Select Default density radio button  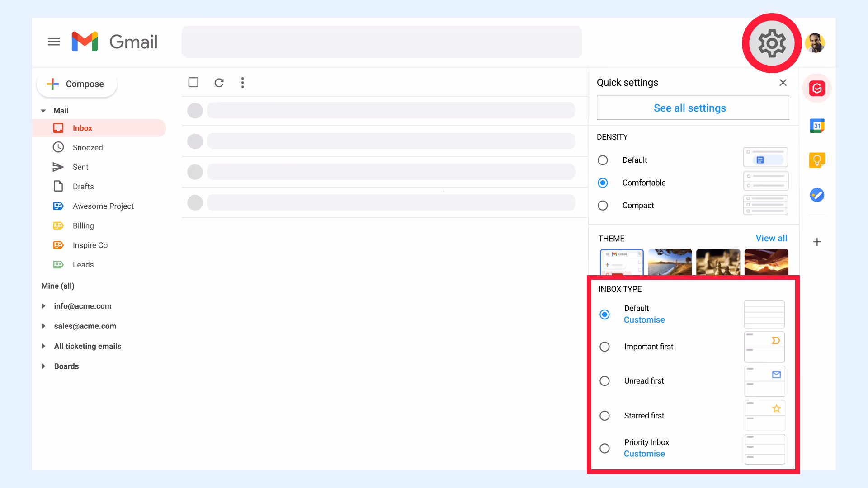(603, 160)
